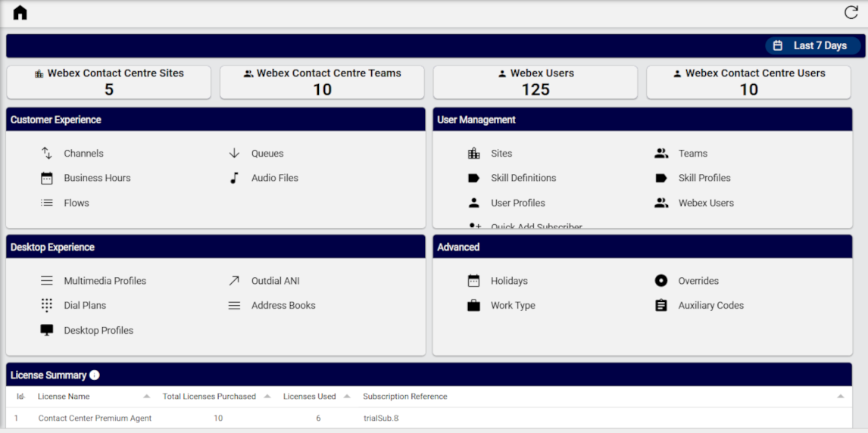Click the Teams people icon

coord(661,153)
